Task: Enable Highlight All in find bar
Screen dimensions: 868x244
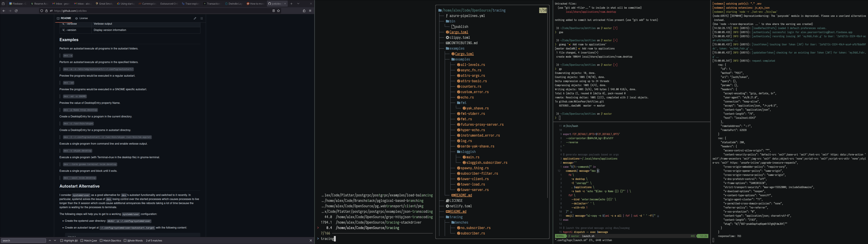Action: click(x=62, y=241)
